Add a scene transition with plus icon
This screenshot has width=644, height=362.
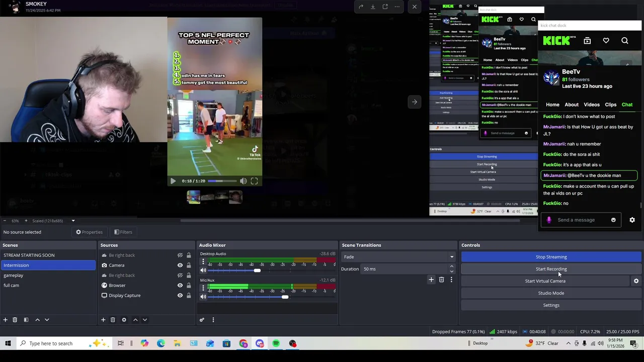point(431,280)
